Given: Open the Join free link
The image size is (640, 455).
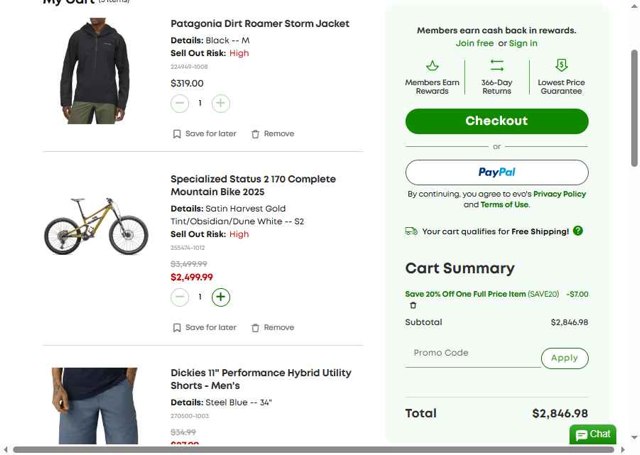Looking at the screenshot, I should pos(474,44).
